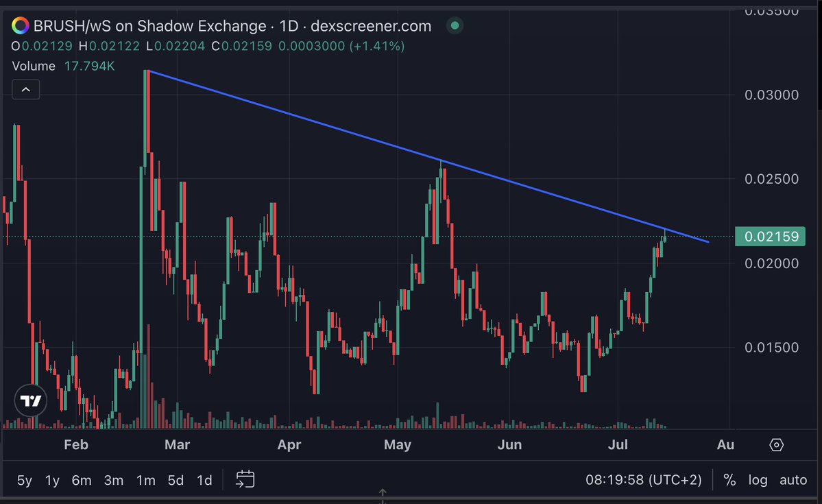Click the high price value 0.02122

(114, 46)
